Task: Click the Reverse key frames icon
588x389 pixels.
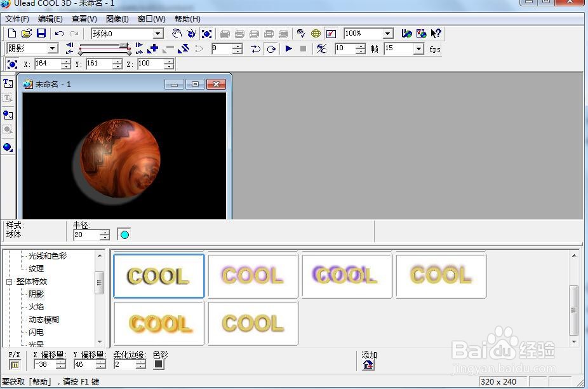Action: point(184,49)
